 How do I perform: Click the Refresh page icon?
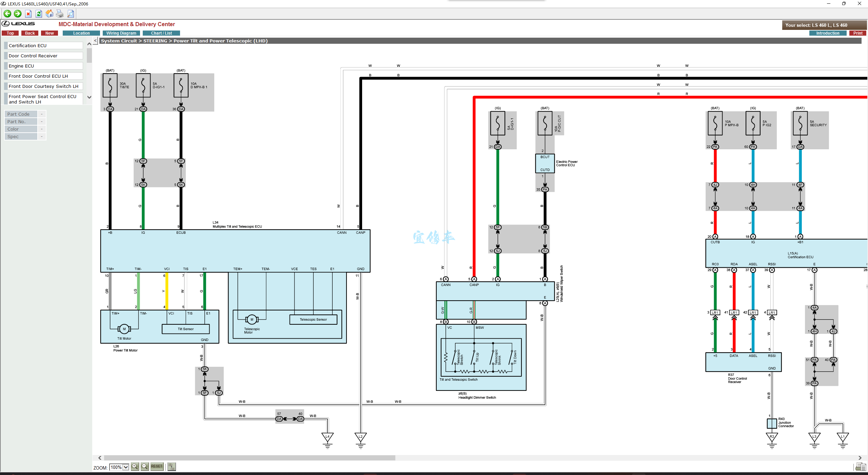click(x=39, y=14)
